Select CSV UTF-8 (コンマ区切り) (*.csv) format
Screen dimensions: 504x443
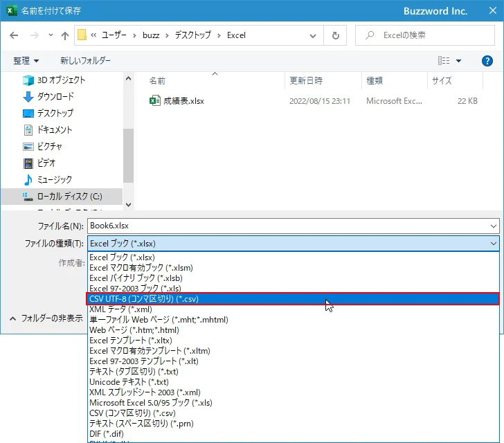click(x=293, y=299)
